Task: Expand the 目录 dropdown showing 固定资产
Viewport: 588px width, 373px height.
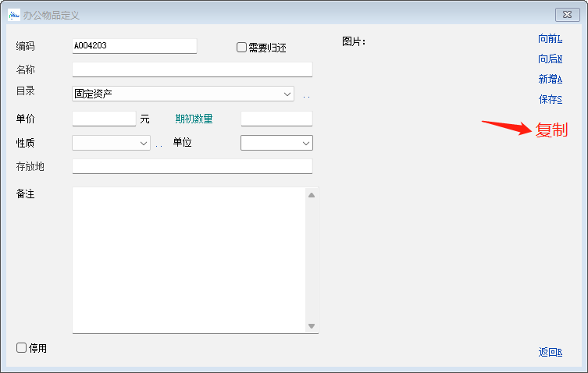Action: coord(287,94)
